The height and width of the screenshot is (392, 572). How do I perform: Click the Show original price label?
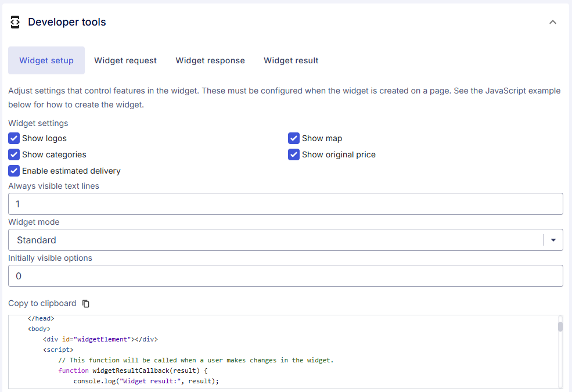click(339, 154)
